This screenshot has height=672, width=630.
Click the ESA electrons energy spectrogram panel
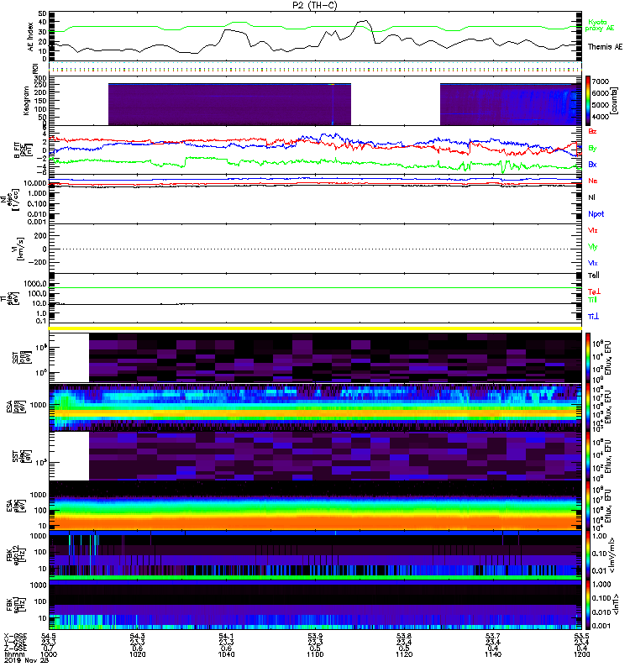click(315, 506)
